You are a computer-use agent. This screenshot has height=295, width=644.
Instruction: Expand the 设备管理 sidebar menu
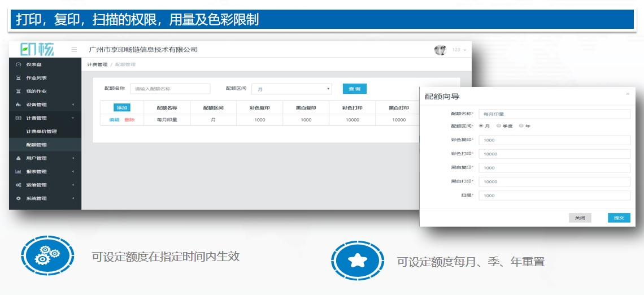coord(45,105)
